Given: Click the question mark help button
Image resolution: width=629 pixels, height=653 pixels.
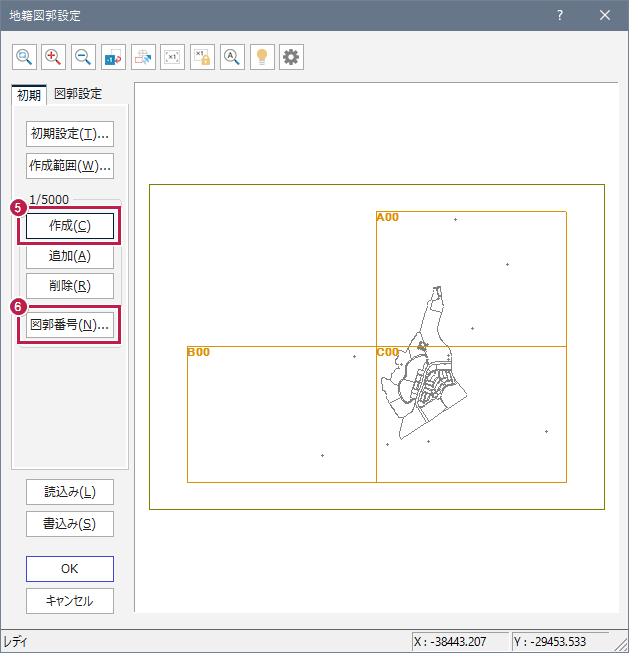Looking at the screenshot, I should coord(560,15).
